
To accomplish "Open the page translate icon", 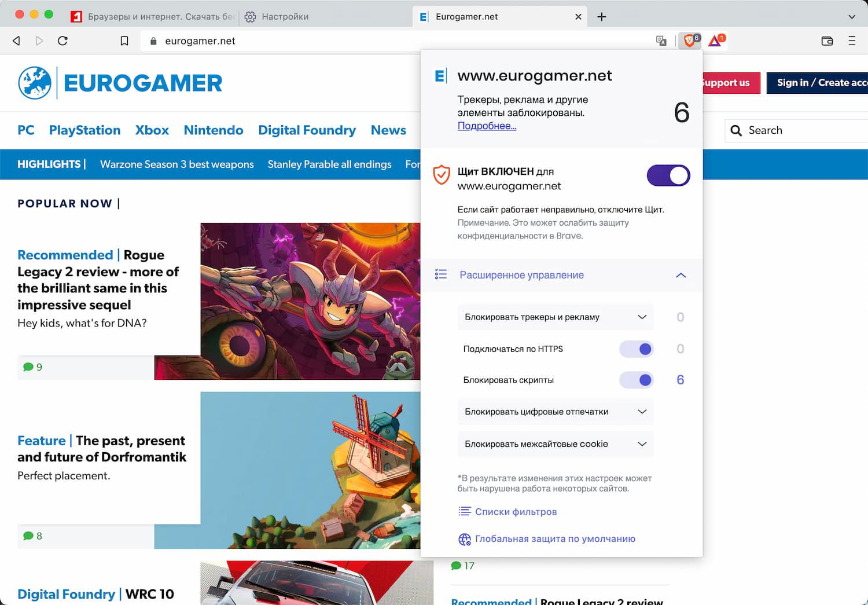I will (661, 41).
